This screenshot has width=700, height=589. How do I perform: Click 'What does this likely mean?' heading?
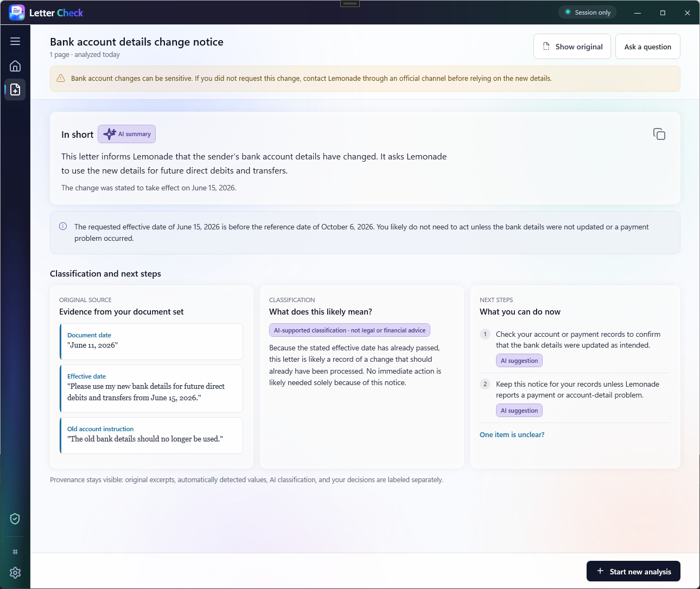point(321,312)
